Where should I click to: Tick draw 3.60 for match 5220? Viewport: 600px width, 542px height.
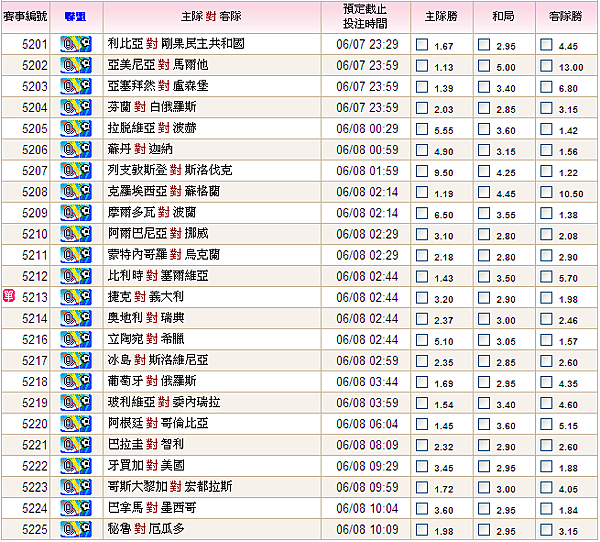pyautogui.click(x=484, y=424)
